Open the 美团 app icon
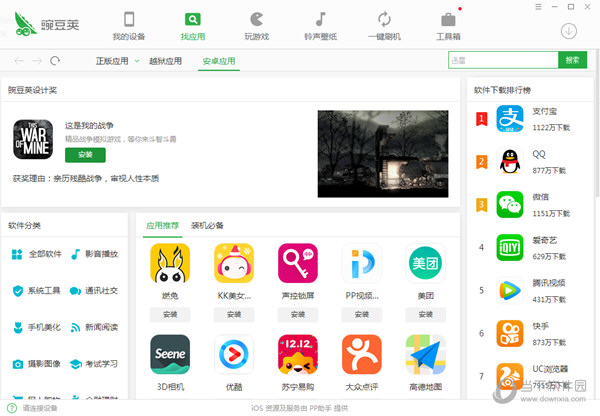This screenshot has height=416, width=600. (x=426, y=263)
